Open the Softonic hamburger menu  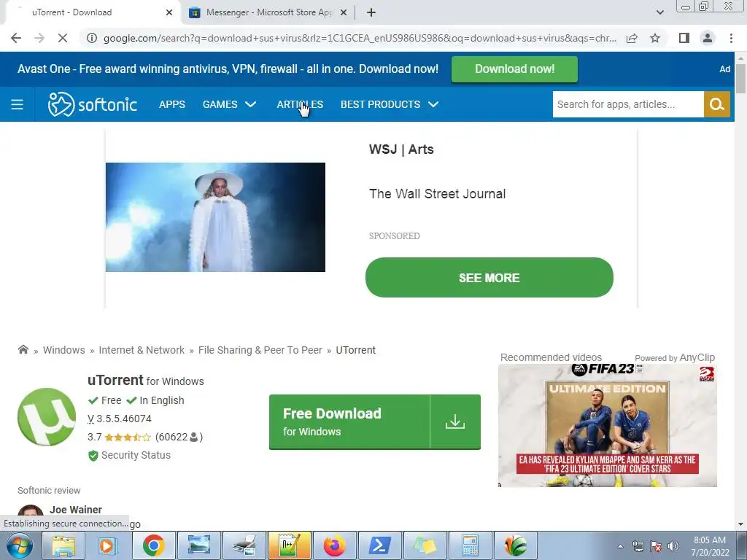(18, 104)
